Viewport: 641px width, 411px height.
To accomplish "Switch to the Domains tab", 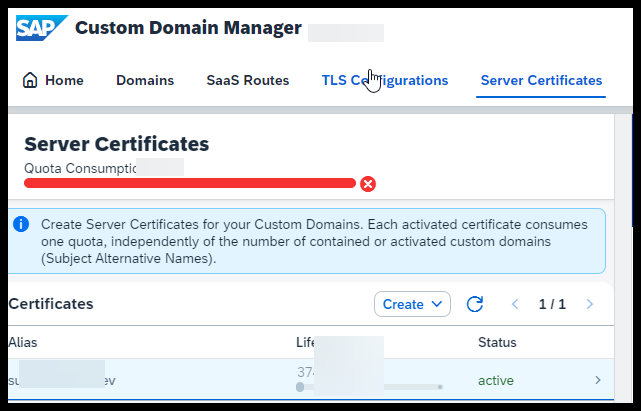I will [x=145, y=80].
